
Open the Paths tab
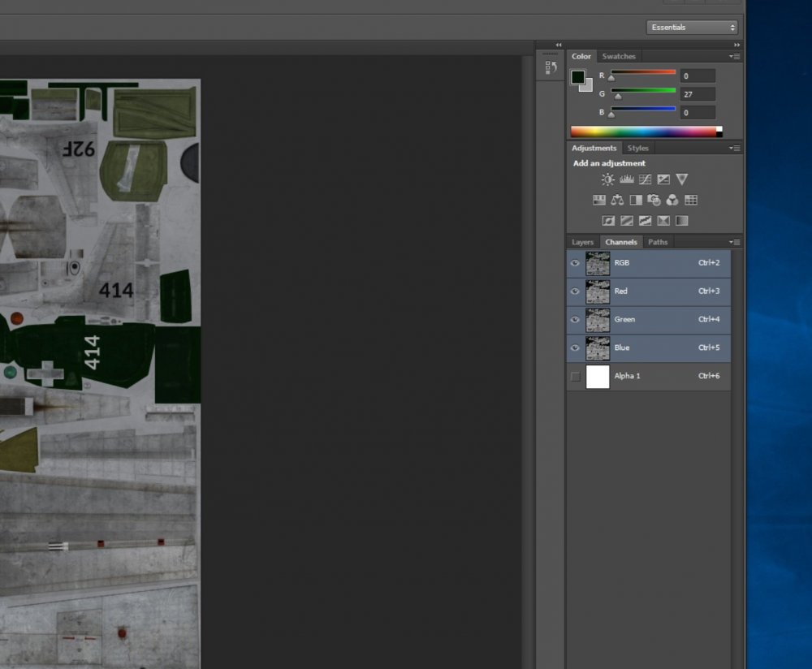coord(658,242)
